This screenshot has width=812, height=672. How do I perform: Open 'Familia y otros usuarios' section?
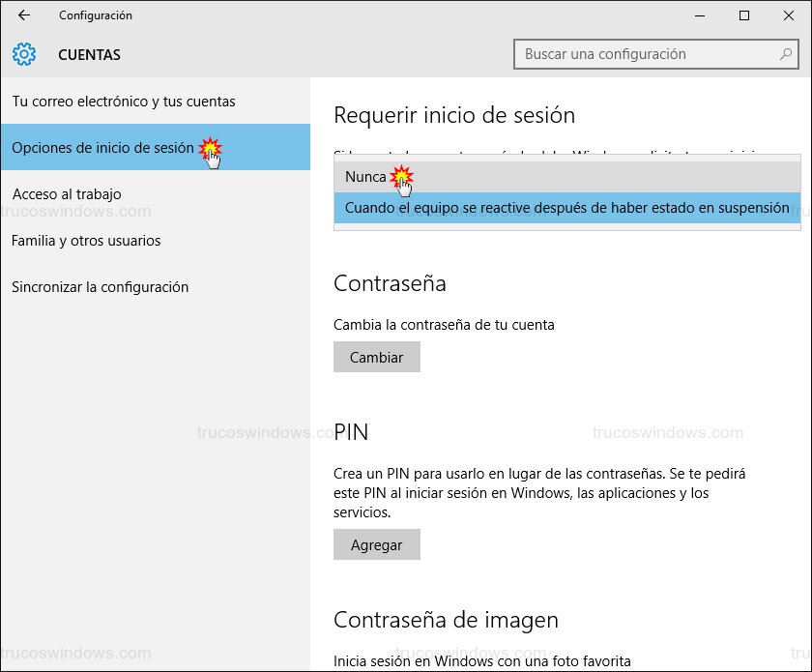point(86,241)
